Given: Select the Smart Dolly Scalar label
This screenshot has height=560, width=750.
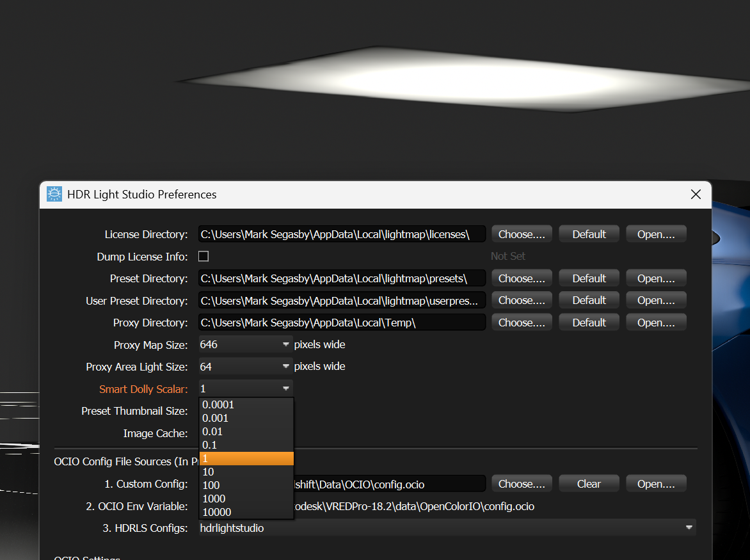Looking at the screenshot, I should [143, 388].
